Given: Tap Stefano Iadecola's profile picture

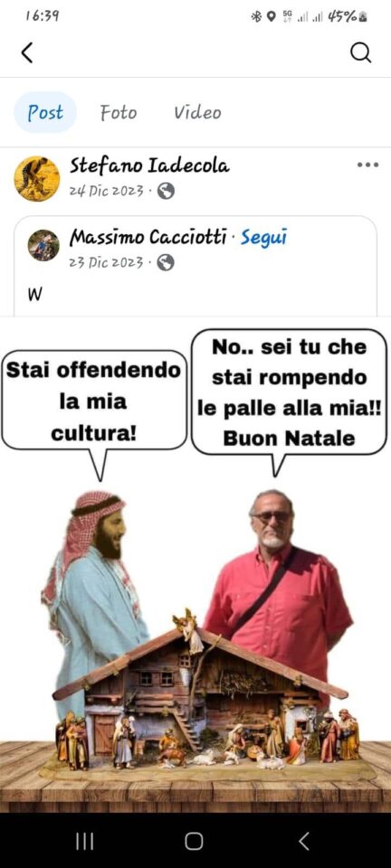Looking at the screenshot, I should point(36,178).
